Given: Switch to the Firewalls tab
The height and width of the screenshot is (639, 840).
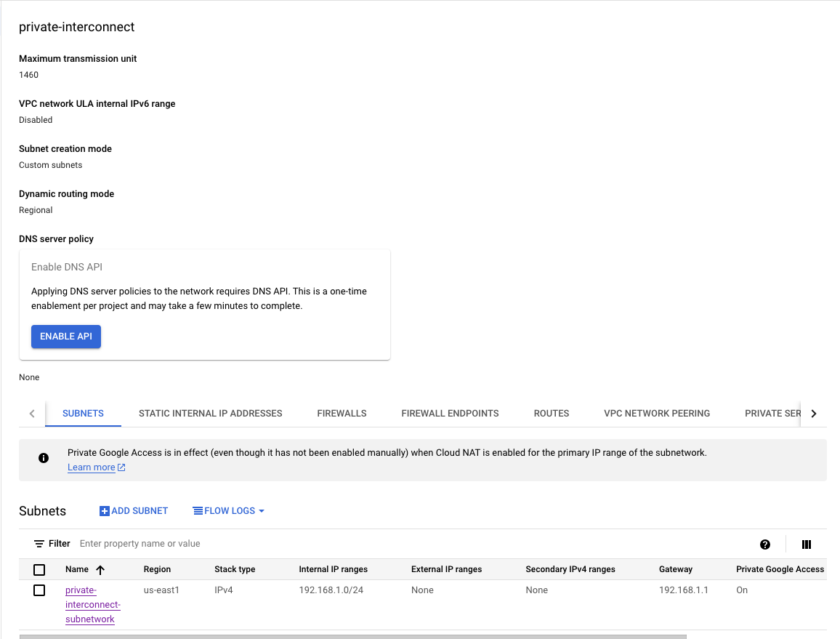Looking at the screenshot, I should point(342,413).
